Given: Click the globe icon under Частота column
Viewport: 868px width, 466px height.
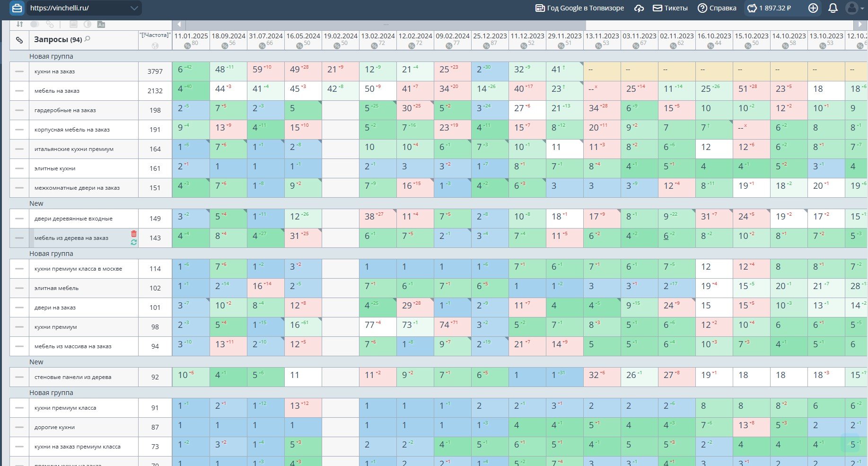Looking at the screenshot, I should tap(155, 45).
